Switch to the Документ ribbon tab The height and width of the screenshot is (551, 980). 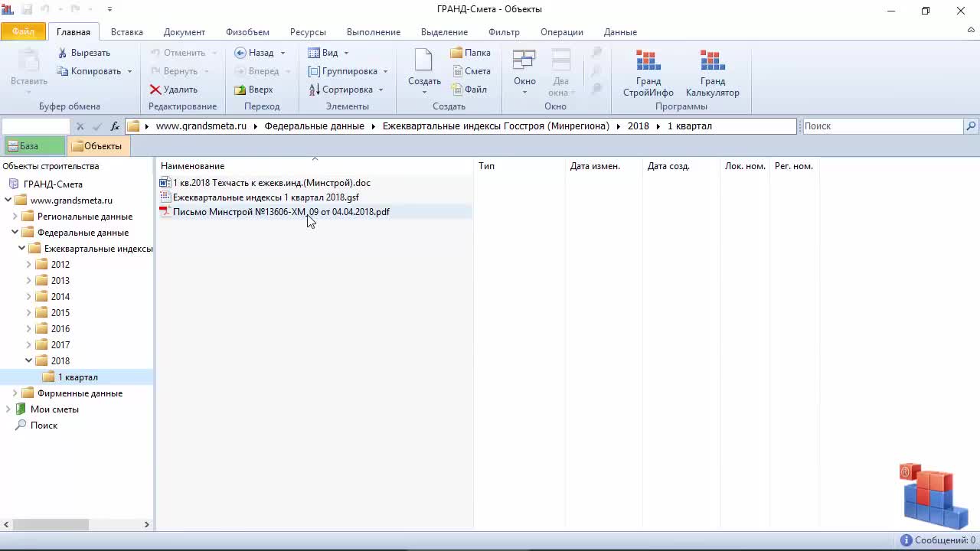click(x=185, y=32)
